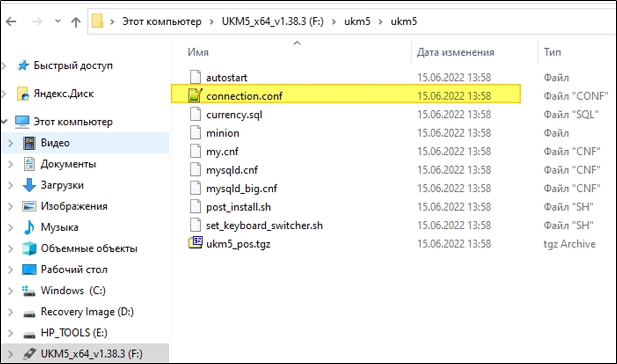Click the folder icon in address bar

coord(97,21)
